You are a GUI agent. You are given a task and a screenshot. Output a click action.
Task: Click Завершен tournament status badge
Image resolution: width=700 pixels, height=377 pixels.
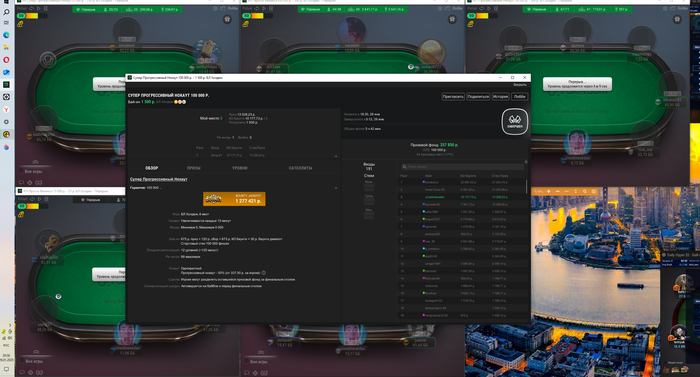(x=515, y=121)
